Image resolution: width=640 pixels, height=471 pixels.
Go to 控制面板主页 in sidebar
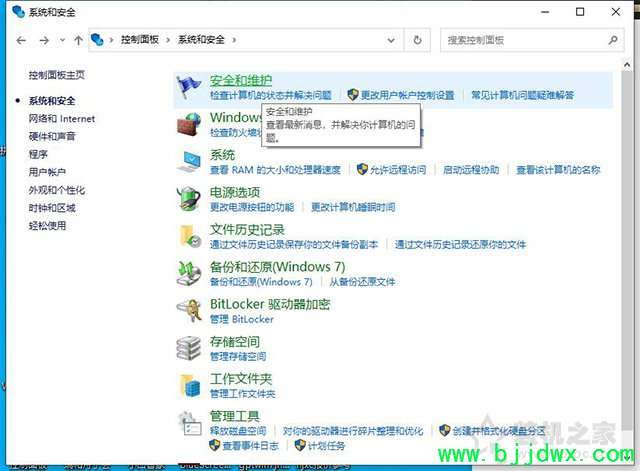(x=57, y=75)
